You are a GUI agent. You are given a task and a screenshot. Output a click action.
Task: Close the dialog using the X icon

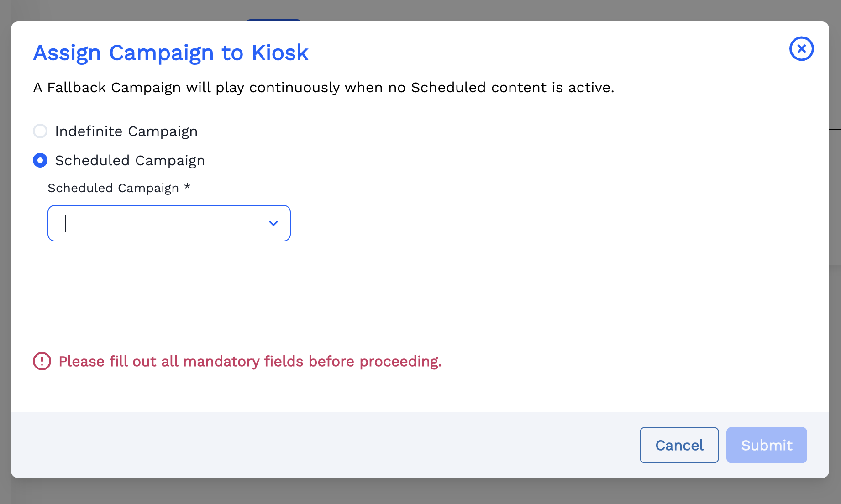tap(801, 49)
